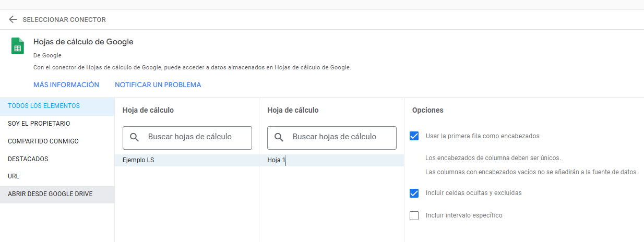The image size is (644, 242).
Task: Click the Hojas de cálculo de Google title
Action: (84, 42)
